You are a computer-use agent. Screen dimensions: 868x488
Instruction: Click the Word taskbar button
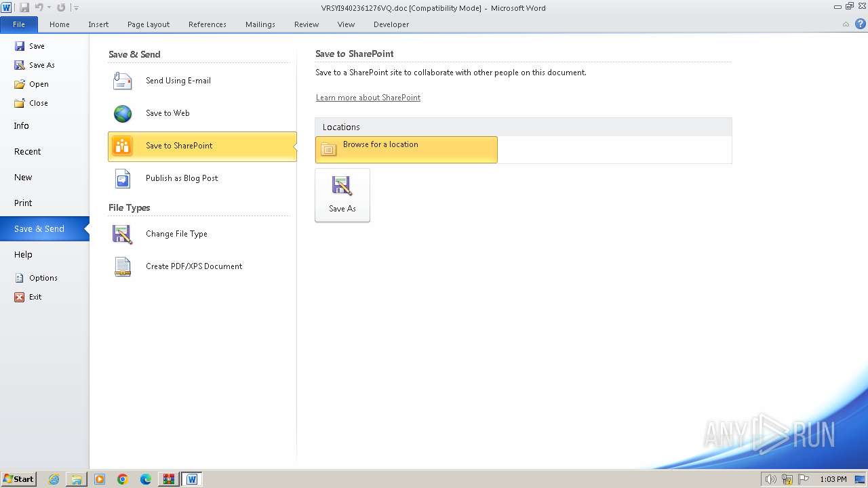coord(191,479)
